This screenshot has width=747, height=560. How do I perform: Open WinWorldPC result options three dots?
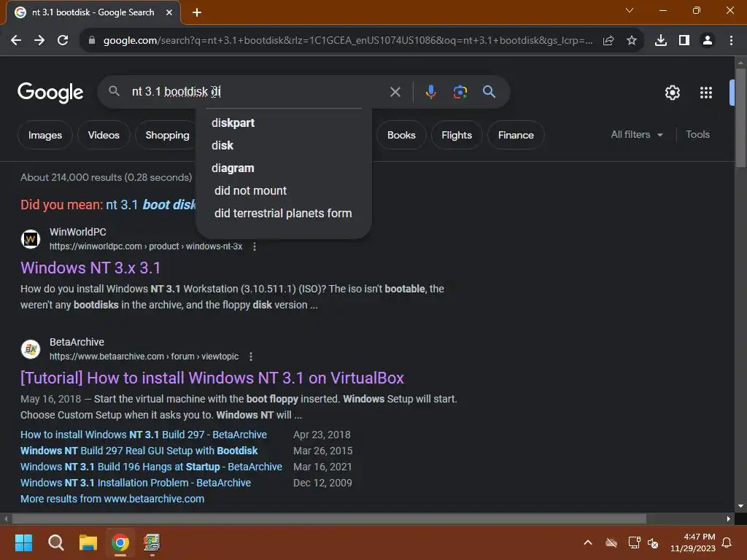255,246
